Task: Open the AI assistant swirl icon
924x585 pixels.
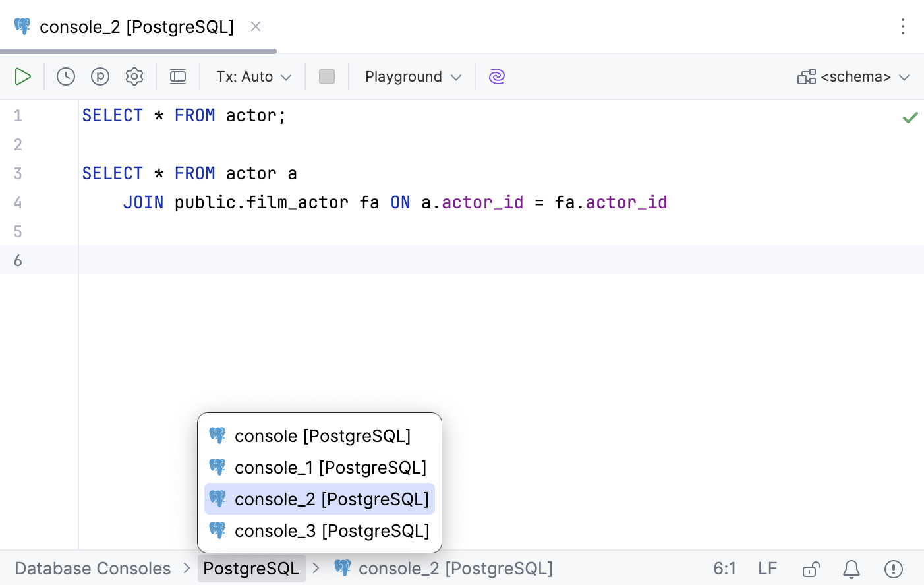Action: [x=497, y=76]
